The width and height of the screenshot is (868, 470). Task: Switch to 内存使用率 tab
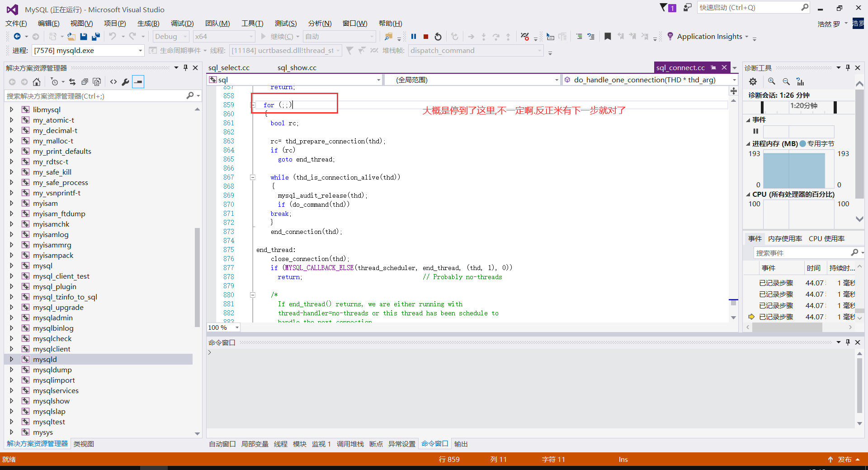(x=785, y=239)
